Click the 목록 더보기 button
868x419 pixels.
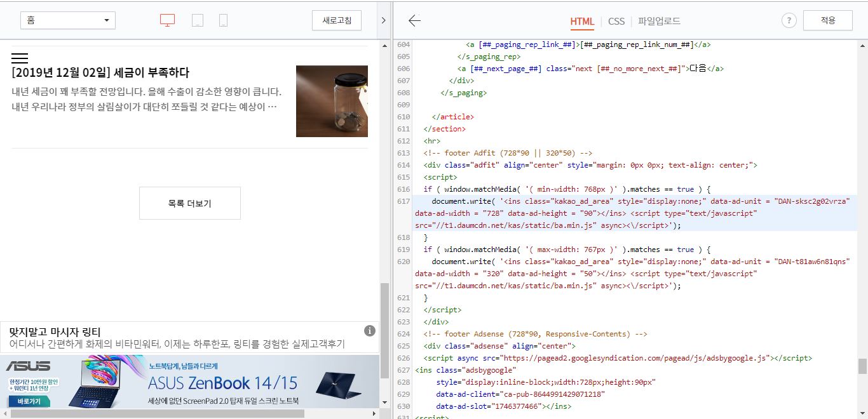(190, 203)
